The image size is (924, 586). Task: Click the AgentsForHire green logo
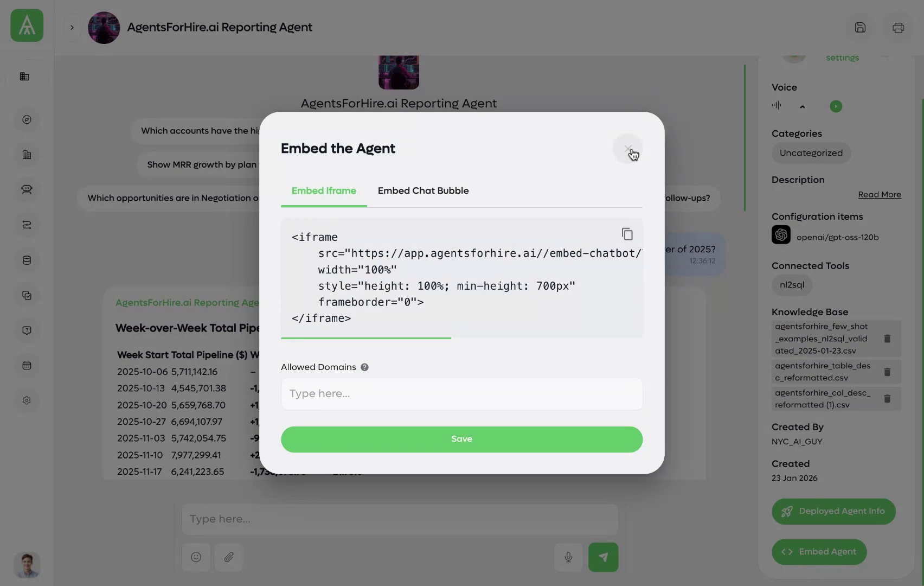pos(27,26)
